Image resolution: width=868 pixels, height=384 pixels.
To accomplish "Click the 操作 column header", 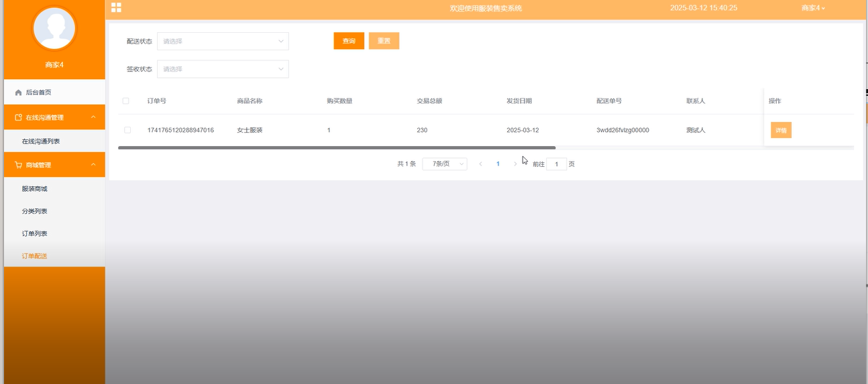I will (775, 101).
